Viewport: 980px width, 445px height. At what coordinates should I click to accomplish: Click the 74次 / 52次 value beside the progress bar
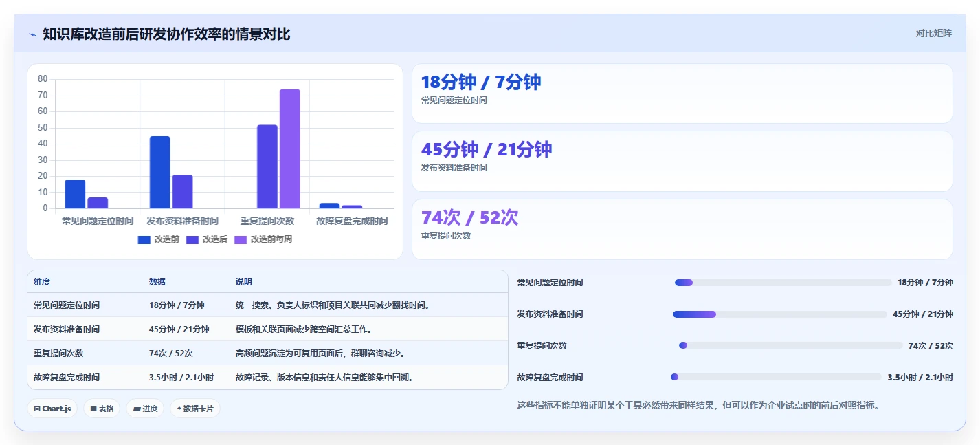pyautogui.click(x=931, y=346)
